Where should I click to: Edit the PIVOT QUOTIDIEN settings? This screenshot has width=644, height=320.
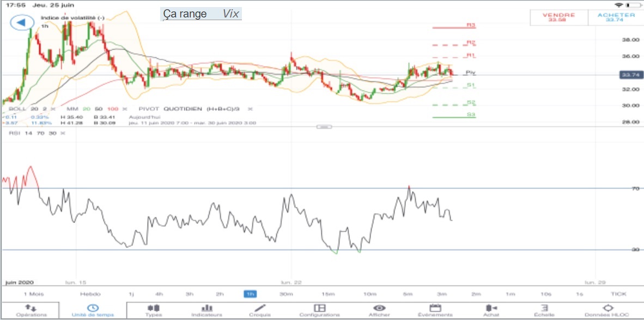[190, 109]
